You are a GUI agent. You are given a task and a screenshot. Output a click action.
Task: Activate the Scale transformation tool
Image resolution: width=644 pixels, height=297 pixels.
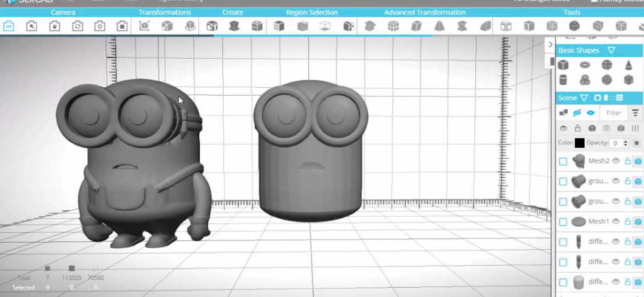point(167,26)
